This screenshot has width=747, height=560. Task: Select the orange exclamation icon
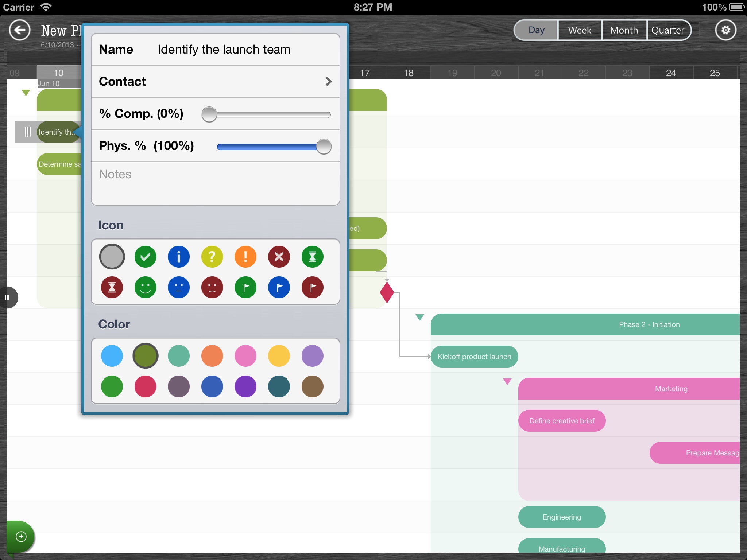coord(245,257)
